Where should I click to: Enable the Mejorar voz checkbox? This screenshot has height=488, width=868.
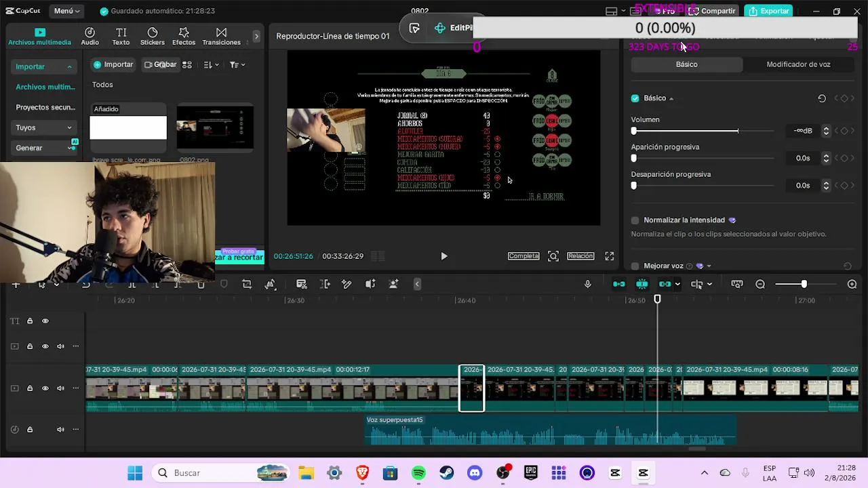(635, 266)
